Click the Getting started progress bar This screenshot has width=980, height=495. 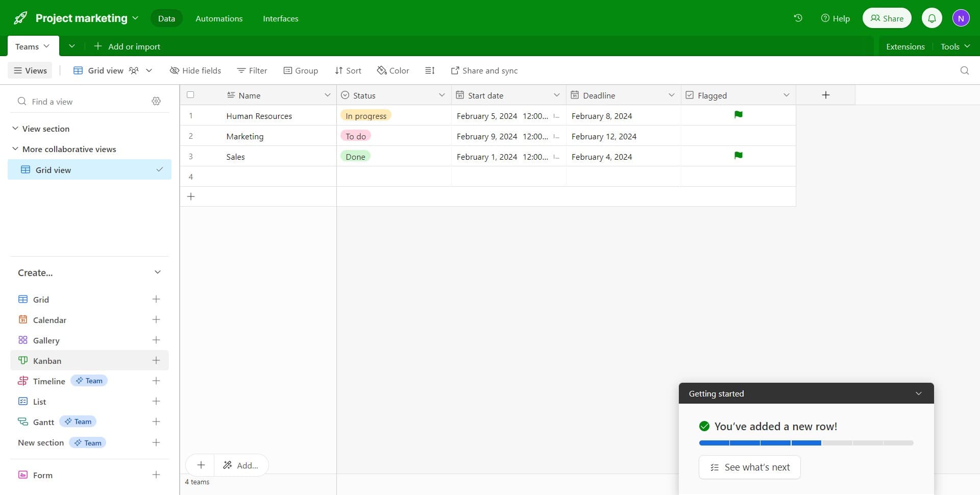click(x=806, y=442)
